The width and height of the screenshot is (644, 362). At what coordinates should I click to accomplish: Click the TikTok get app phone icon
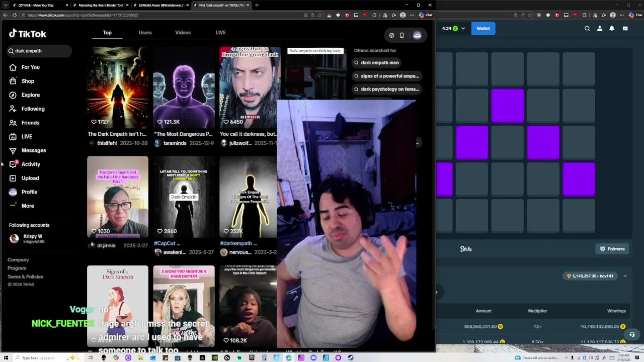point(401,35)
